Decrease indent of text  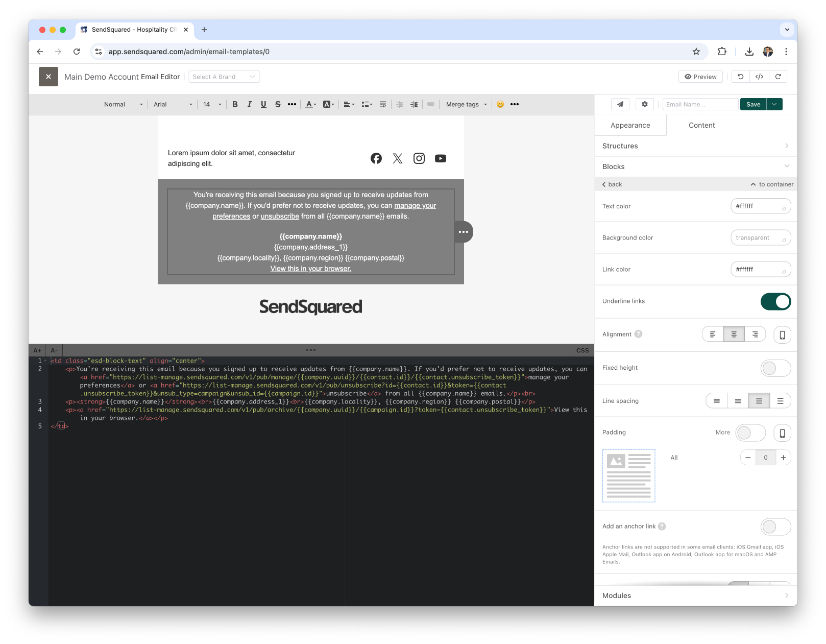click(400, 104)
